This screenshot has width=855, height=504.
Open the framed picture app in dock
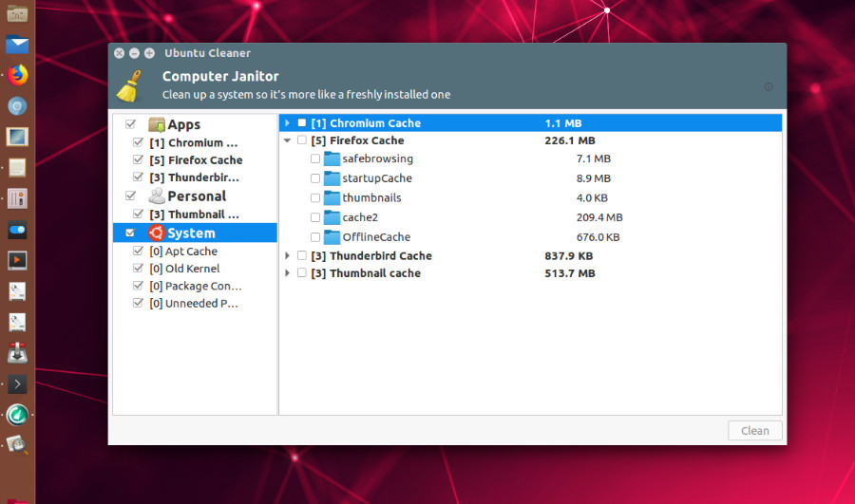pyautogui.click(x=17, y=137)
